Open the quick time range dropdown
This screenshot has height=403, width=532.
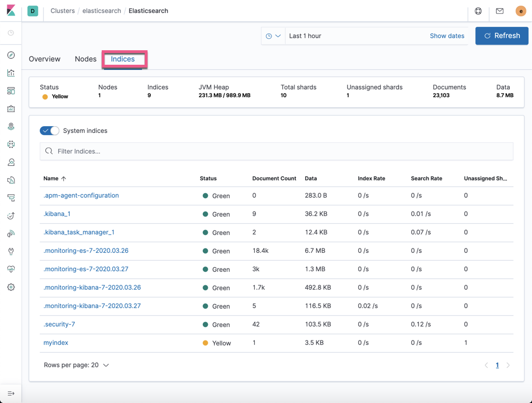tap(273, 36)
